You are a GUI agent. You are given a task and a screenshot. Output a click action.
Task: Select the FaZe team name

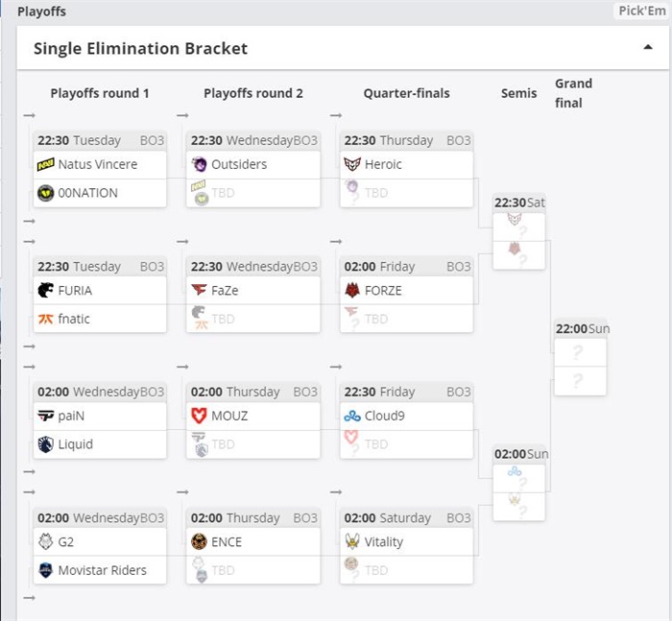pyautogui.click(x=225, y=290)
